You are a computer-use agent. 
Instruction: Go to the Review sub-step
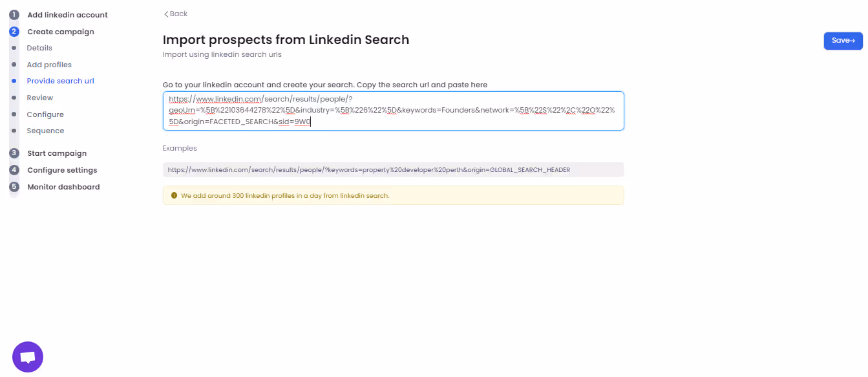[40, 98]
